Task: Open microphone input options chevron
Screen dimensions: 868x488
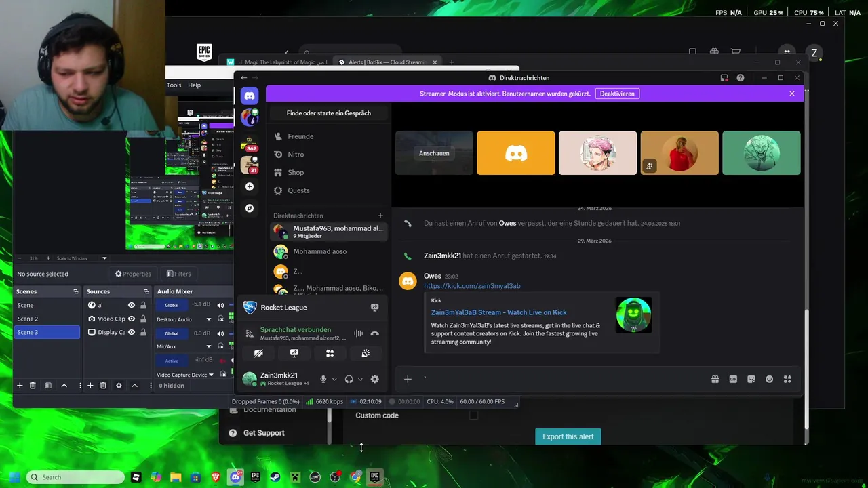Action: tap(334, 380)
